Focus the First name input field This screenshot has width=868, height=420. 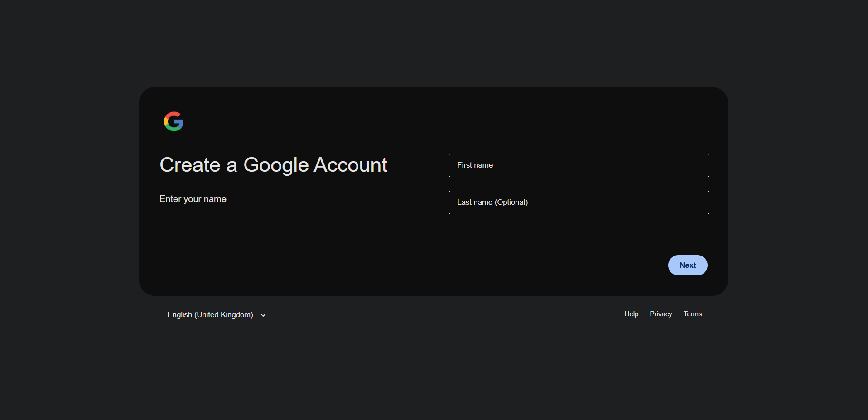(579, 165)
